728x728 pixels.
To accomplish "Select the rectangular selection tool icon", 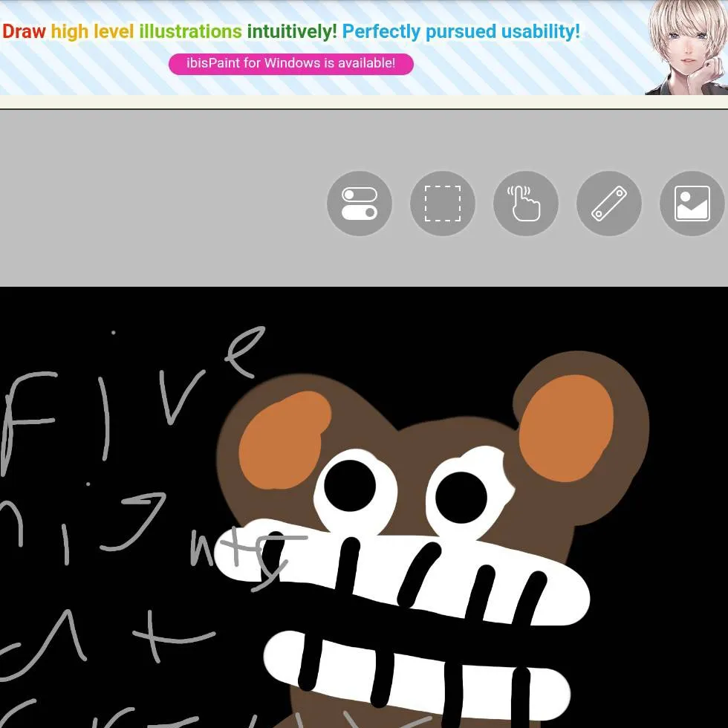I will pyautogui.click(x=443, y=204).
